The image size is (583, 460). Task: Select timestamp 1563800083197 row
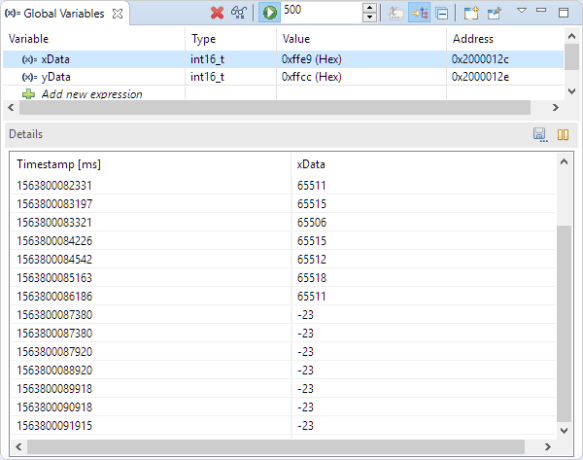[x=283, y=204]
